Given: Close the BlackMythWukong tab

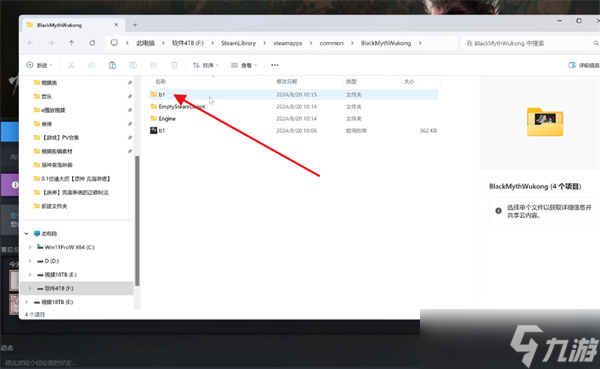Looking at the screenshot, I should 116,25.
